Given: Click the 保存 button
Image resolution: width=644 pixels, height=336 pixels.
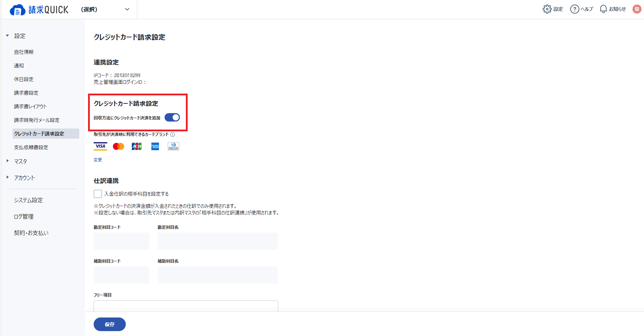Looking at the screenshot, I should pyautogui.click(x=110, y=324).
